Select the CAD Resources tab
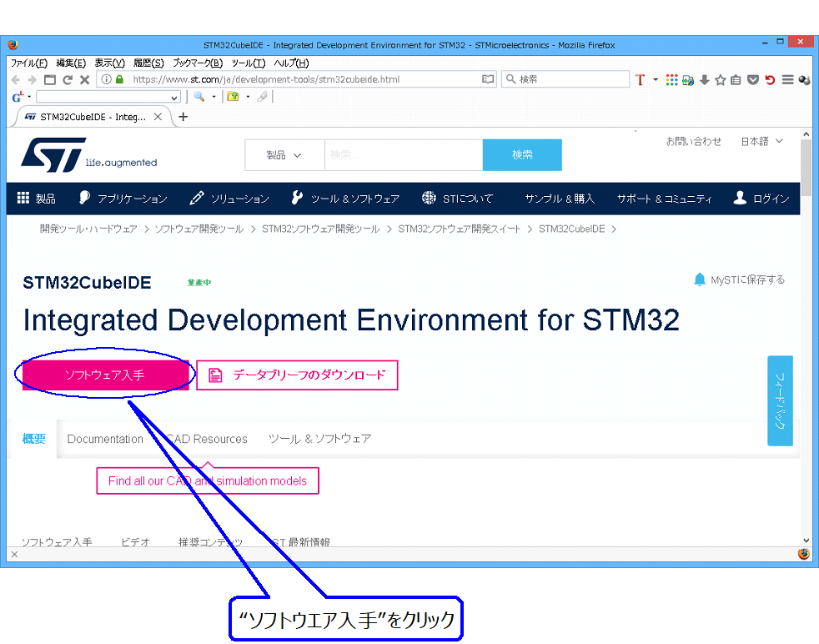819x644 pixels. coord(207,439)
